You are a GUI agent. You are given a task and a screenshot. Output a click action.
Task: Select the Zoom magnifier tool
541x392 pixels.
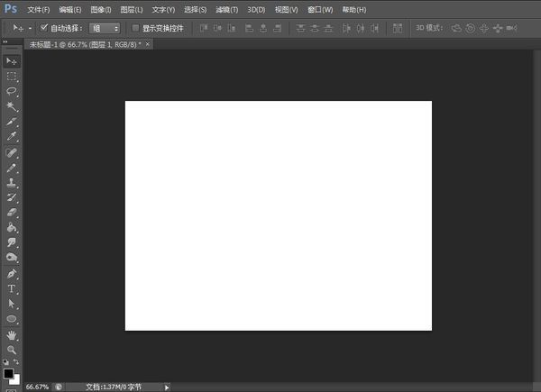click(12, 349)
